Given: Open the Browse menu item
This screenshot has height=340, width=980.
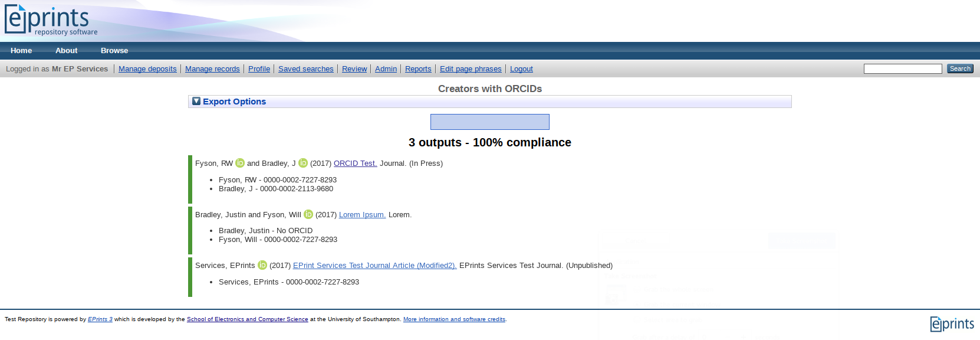Looking at the screenshot, I should point(114,51).
